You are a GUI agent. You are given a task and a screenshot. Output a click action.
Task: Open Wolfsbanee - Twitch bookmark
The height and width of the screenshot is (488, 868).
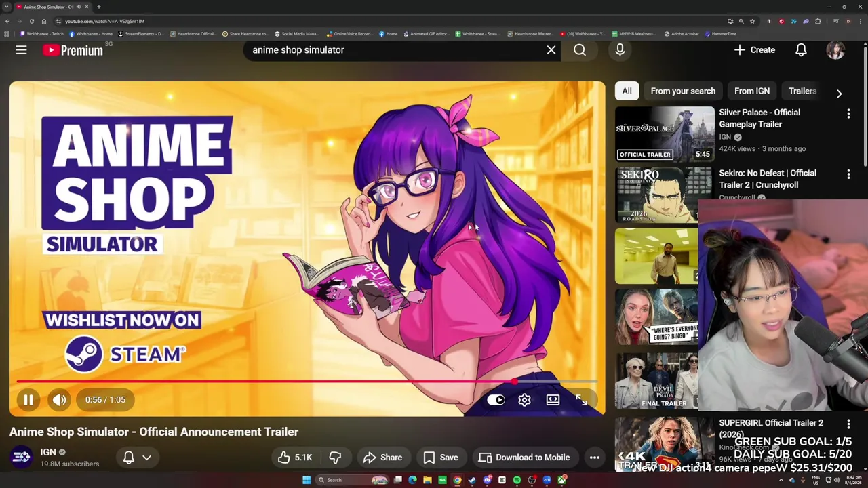42,34
